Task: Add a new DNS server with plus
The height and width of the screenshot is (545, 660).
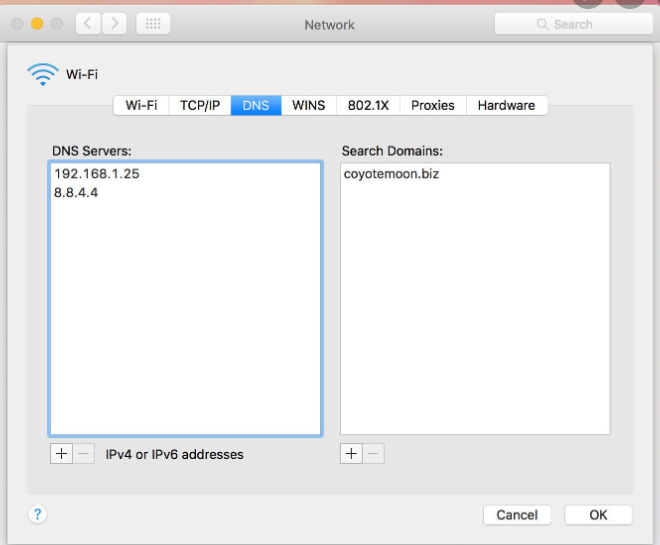Action: point(61,454)
